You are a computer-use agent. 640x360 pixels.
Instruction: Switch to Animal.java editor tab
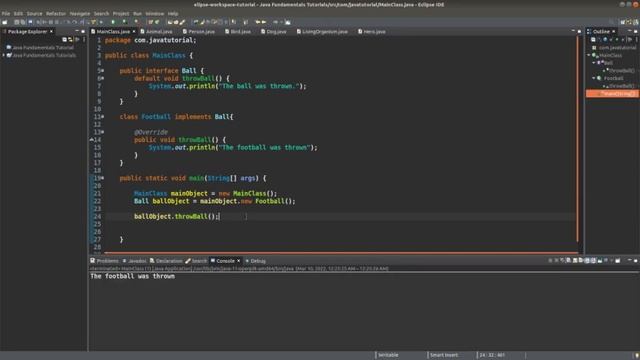click(x=156, y=31)
